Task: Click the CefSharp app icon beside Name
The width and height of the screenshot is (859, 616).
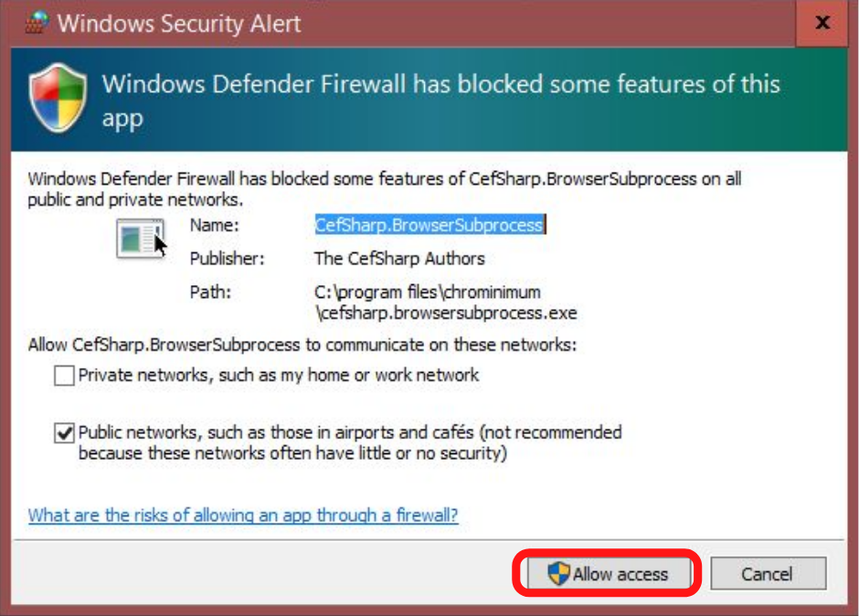Action: point(141,239)
